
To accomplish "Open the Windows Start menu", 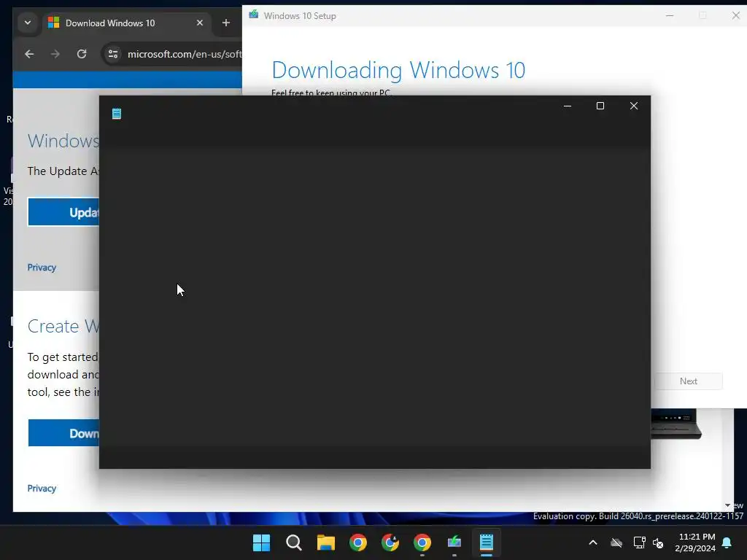I will pyautogui.click(x=261, y=542).
